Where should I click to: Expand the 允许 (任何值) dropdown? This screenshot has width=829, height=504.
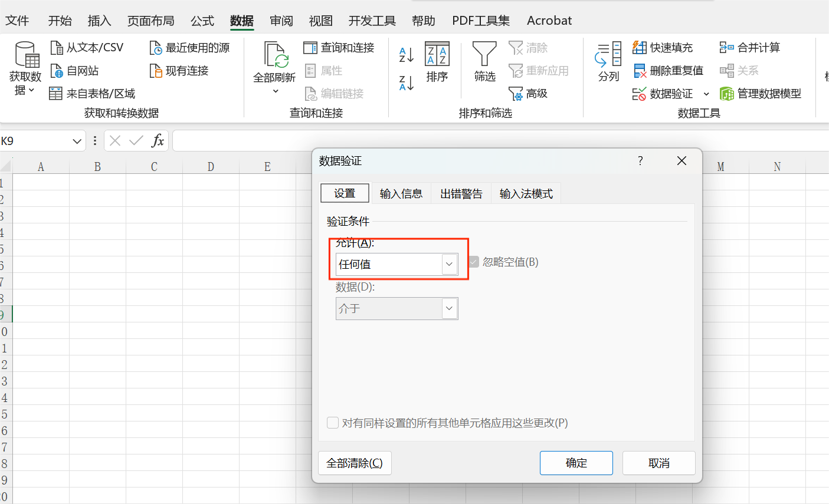(450, 264)
